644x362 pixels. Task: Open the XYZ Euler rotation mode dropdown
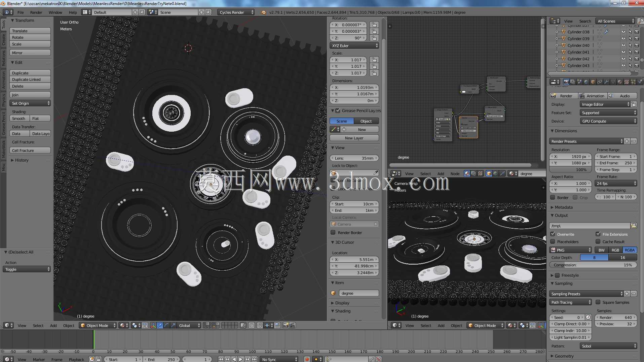(354, 45)
